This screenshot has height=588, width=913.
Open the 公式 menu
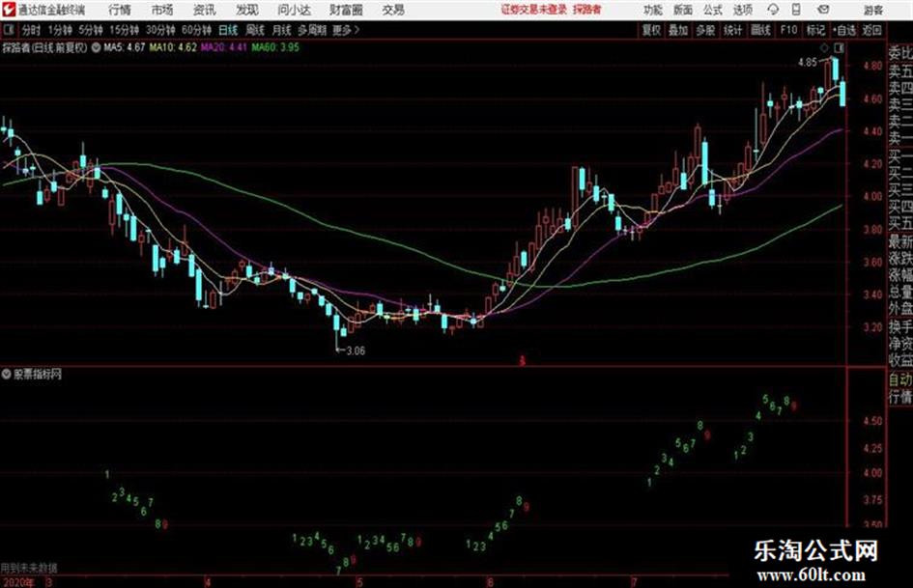[713, 10]
